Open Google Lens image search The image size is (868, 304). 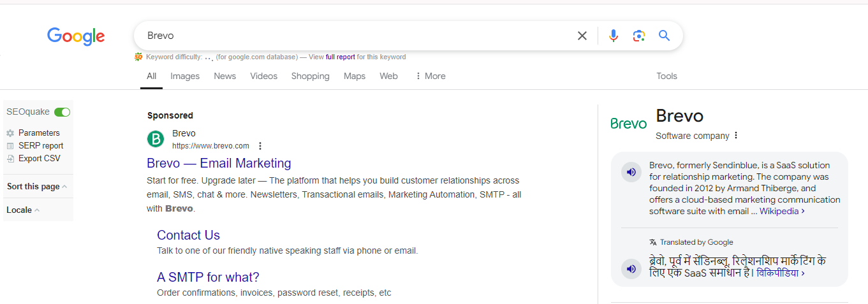pos(638,36)
